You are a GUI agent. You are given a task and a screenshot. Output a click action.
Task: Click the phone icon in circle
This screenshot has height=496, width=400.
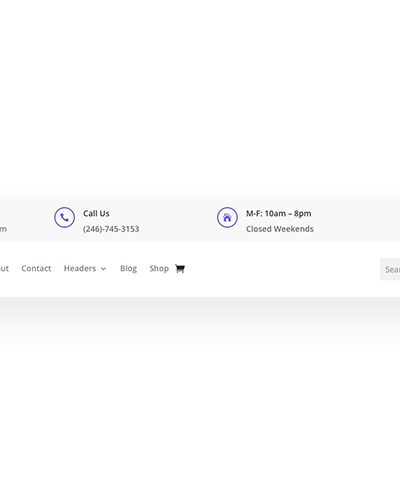click(64, 218)
